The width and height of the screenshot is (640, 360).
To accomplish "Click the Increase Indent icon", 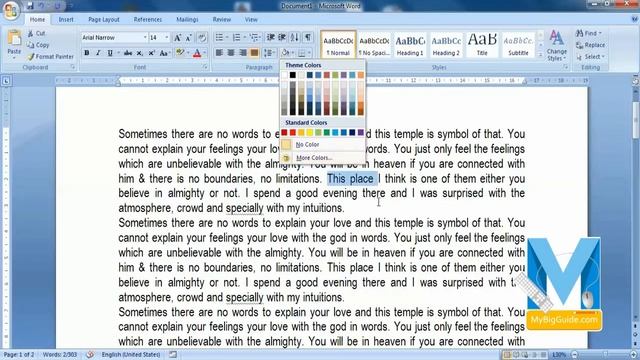I will coord(282,38).
